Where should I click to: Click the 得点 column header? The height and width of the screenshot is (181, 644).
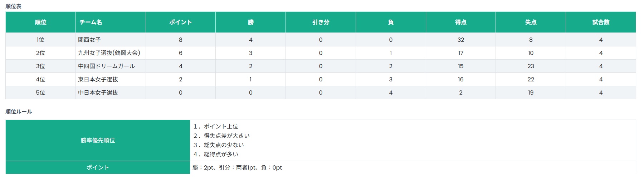461,22
